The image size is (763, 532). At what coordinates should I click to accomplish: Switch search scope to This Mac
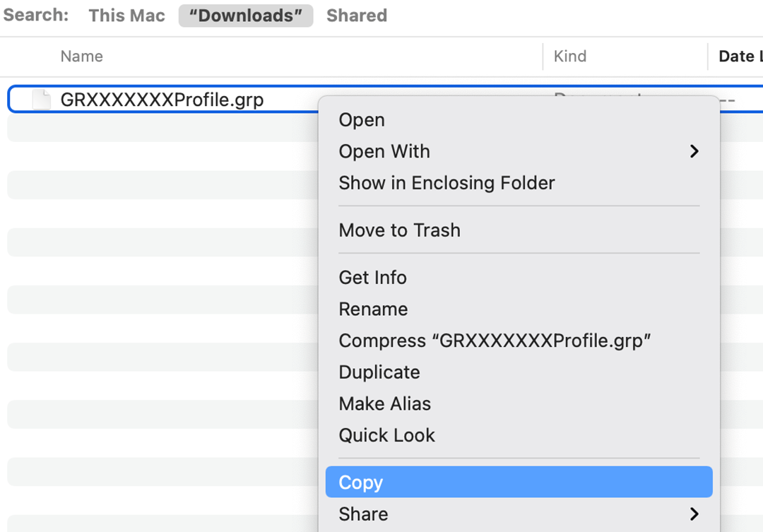point(126,16)
